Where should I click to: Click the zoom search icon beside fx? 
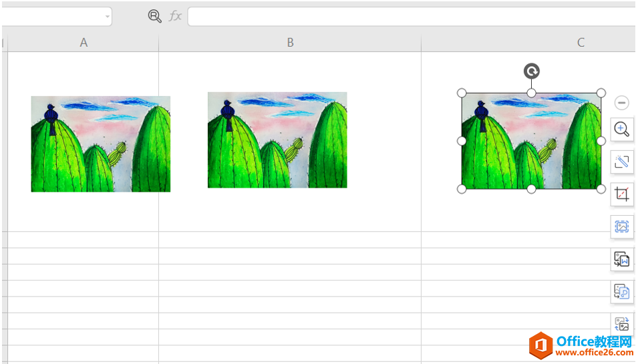[154, 16]
